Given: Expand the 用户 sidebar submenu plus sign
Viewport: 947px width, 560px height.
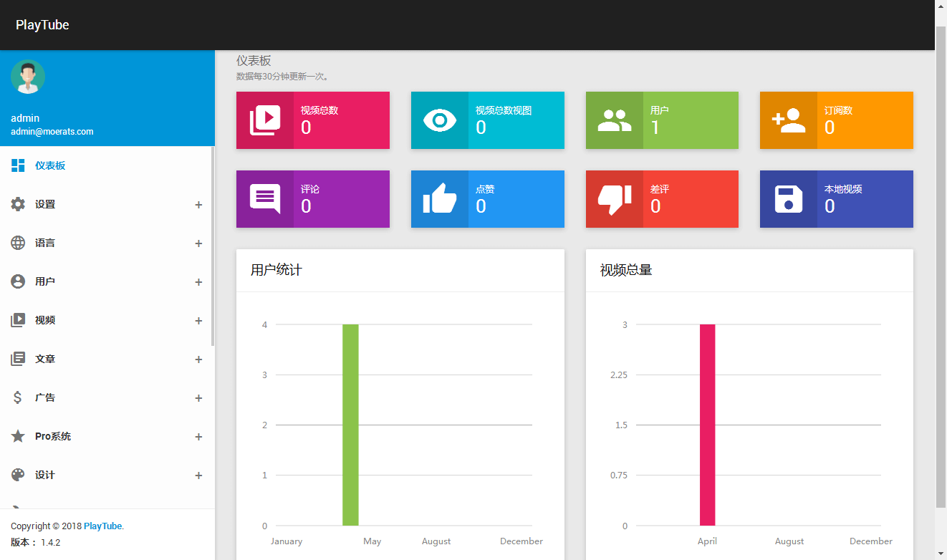Looking at the screenshot, I should (198, 282).
